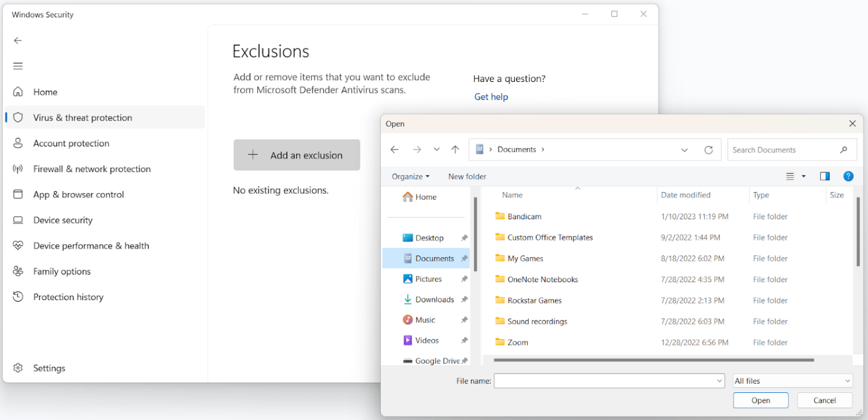The width and height of the screenshot is (868, 420).
Task: Click the Firewall & network protection icon
Action: point(19,168)
